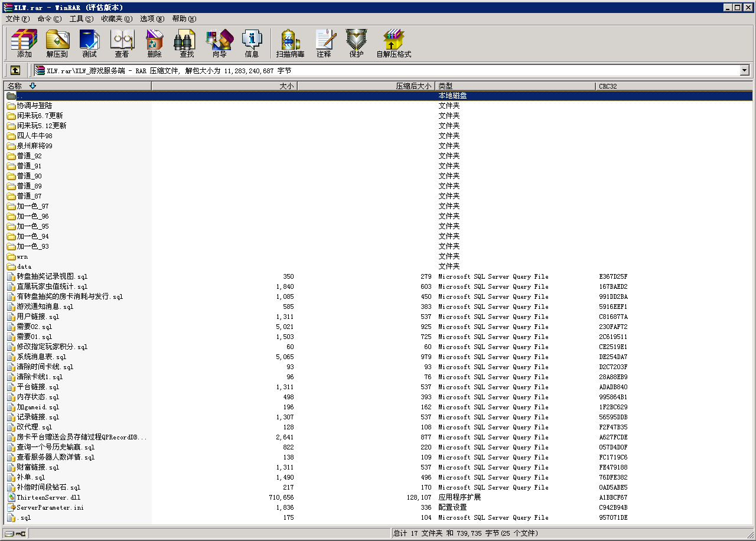Start 扫描病毒 (Virus Scan) tool

coord(290,44)
